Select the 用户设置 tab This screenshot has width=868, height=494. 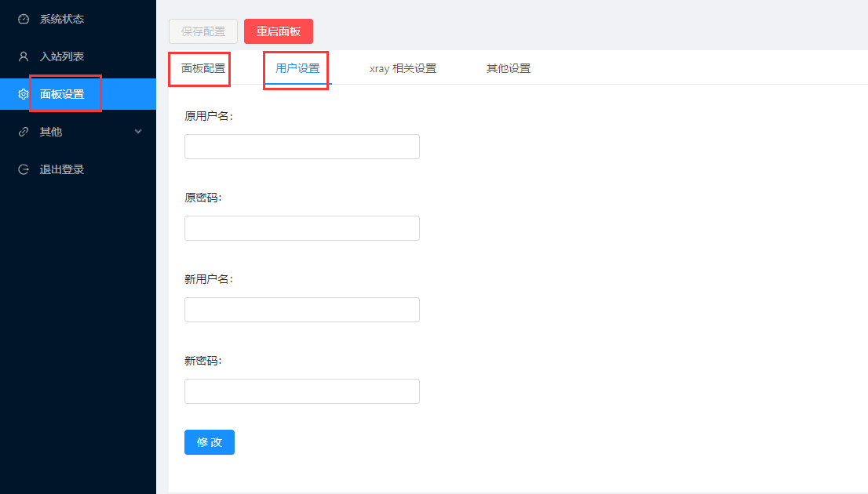[x=295, y=68]
